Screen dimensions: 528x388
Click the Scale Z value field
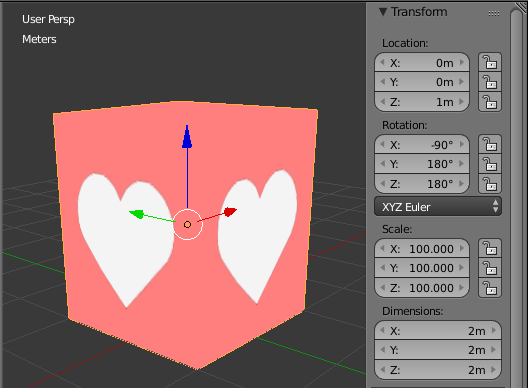[x=422, y=288]
